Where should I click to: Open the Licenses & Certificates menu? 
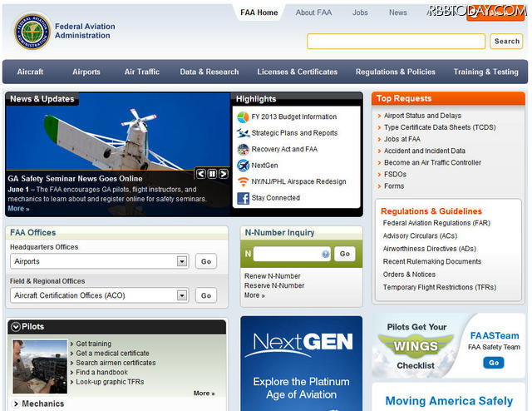298,72
